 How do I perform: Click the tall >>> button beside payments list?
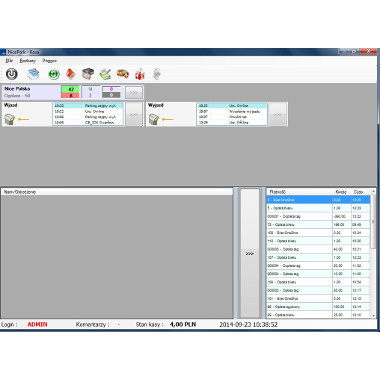(250, 253)
